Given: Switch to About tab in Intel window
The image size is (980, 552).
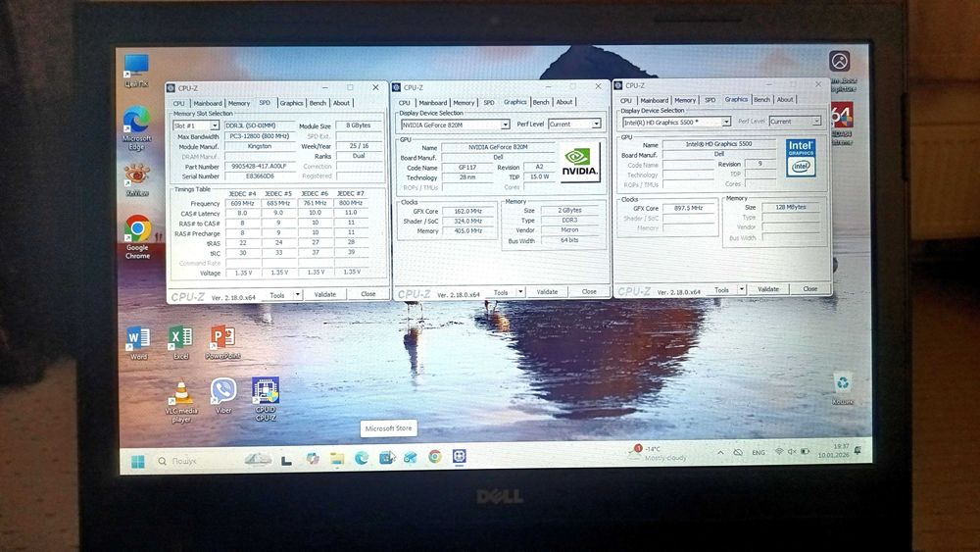Looking at the screenshot, I should 785,99.
